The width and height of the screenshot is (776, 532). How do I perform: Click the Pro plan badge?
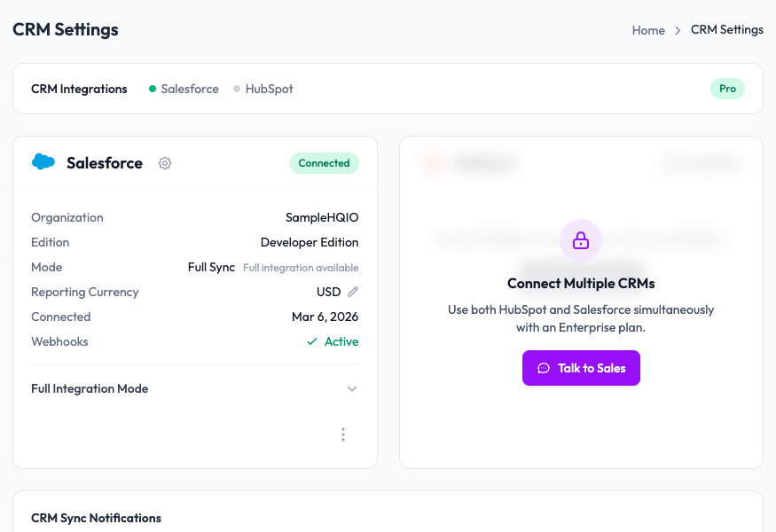(727, 89)
